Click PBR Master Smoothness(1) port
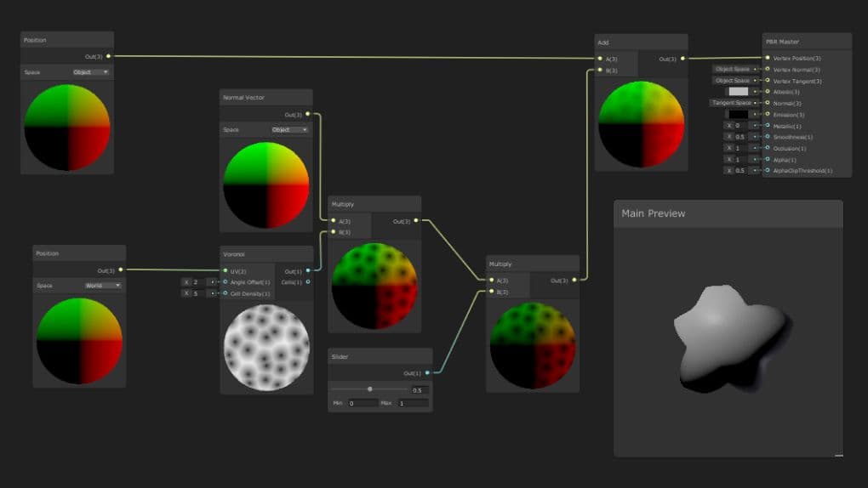Image resolution: width=868 pixels, height=488 pixels. (x=768, y=137)
